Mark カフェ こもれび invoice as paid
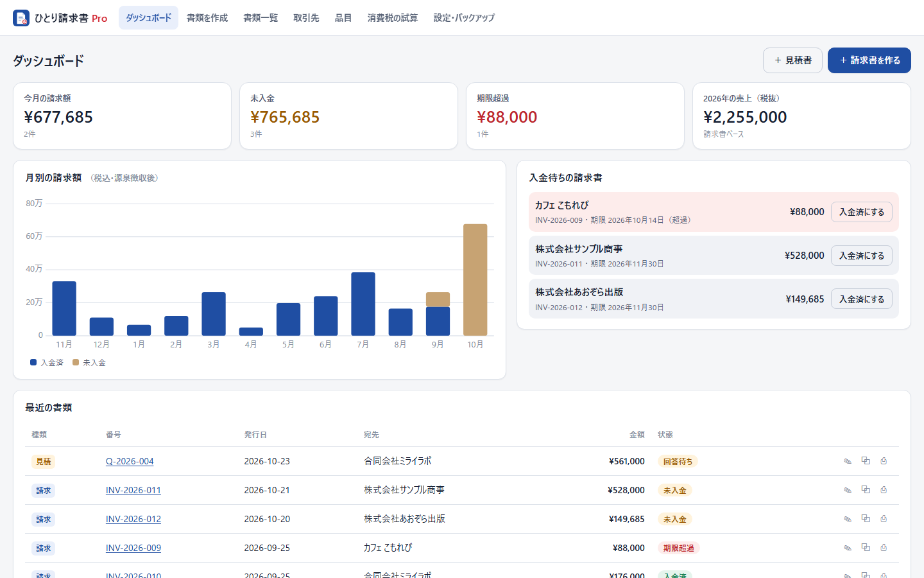 pyautogui.click(x=862, y=212)
